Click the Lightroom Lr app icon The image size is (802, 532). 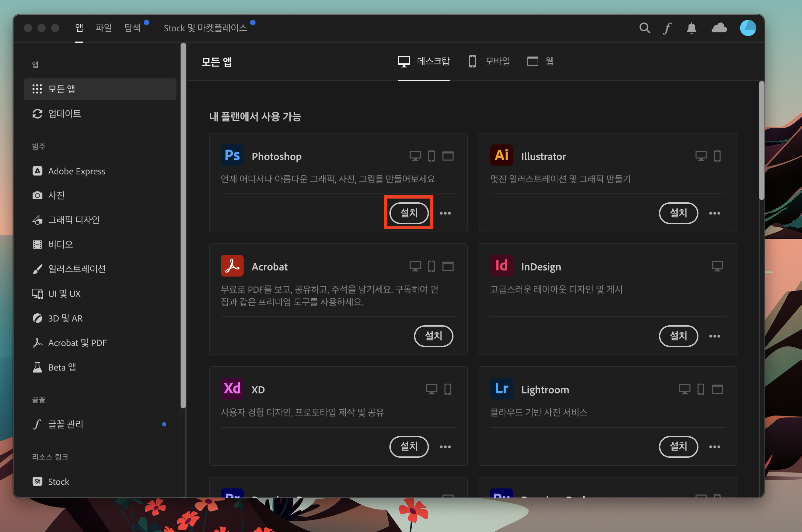501,389
